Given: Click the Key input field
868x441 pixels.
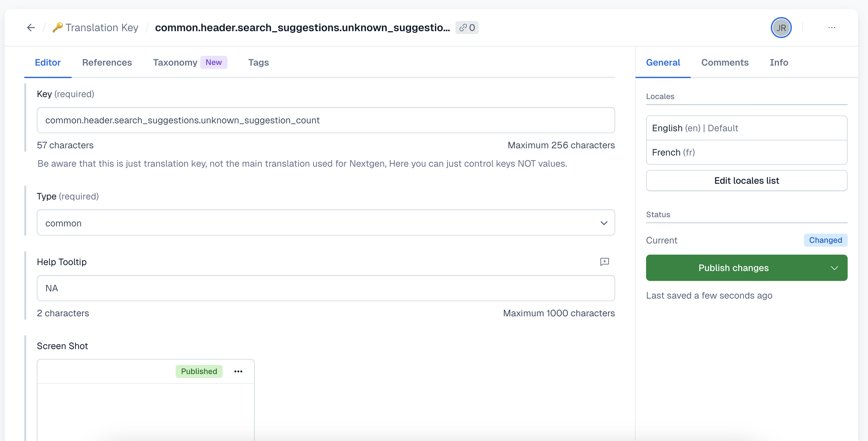Looking at the screenshot, I should pyautogui.click(x=326, y=120).
